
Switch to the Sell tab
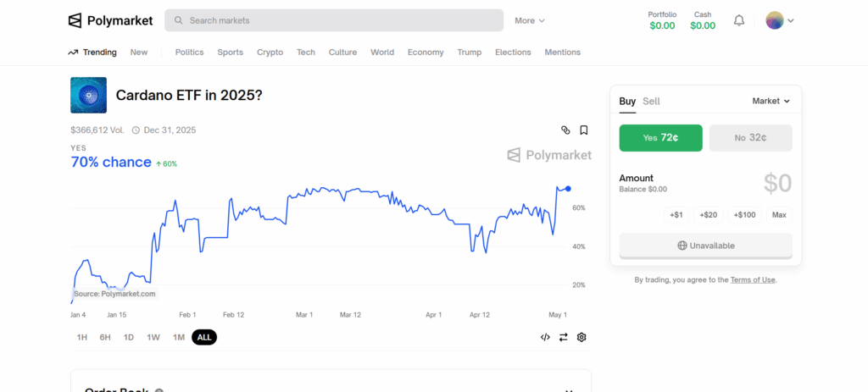[x=651, y=102]
